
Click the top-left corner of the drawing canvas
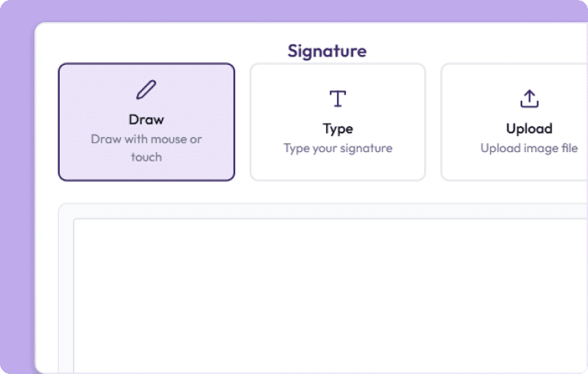(77, 223)
